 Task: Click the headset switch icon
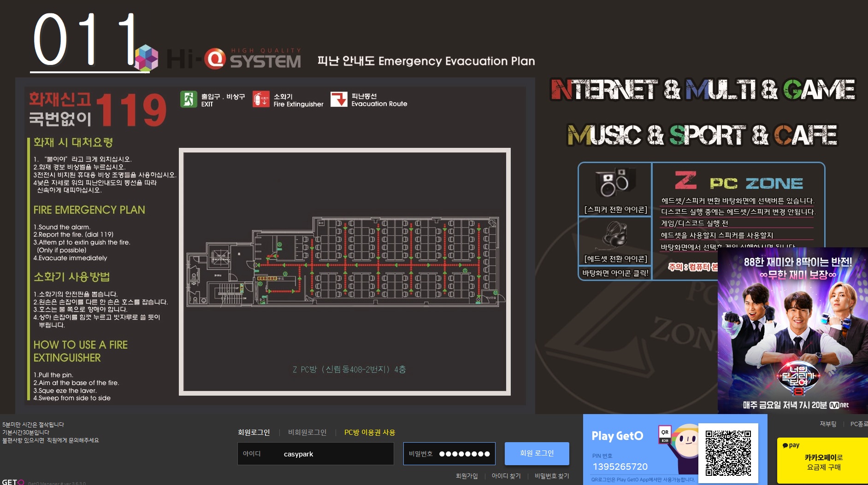click(x=615, y=234)
